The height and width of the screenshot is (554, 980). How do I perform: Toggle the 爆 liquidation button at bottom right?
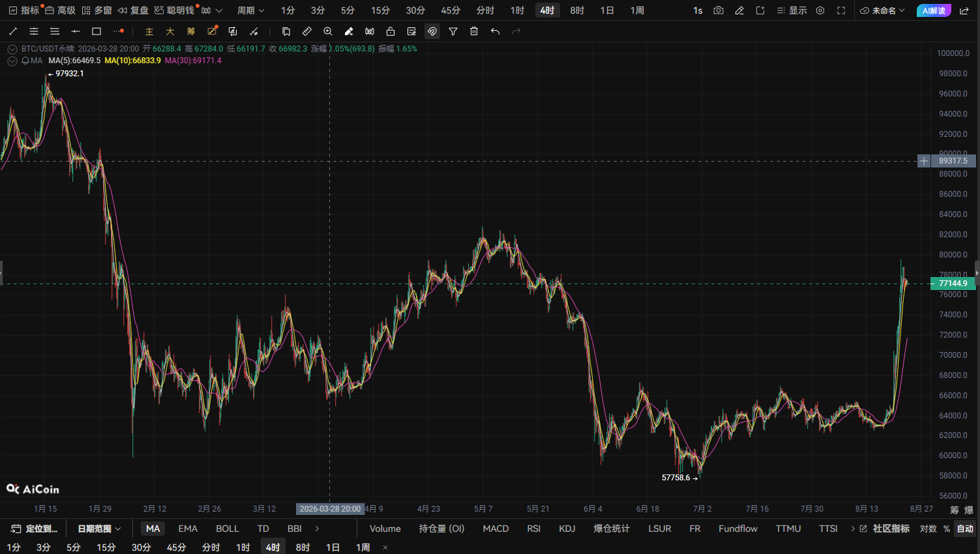(968, 510)
